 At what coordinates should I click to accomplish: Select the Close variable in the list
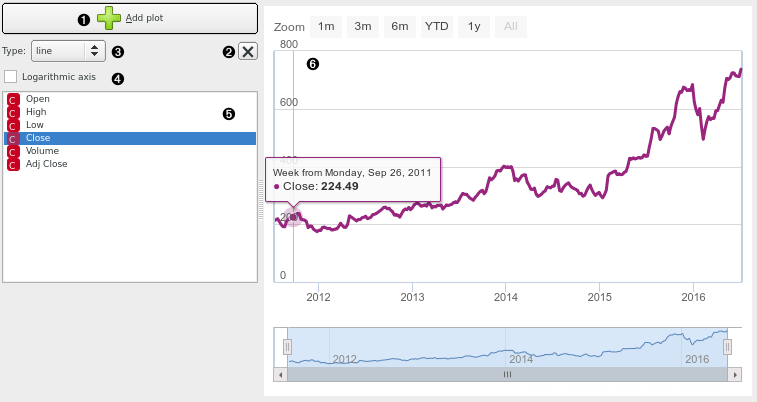pyautogui.click(x=38, y=138)
